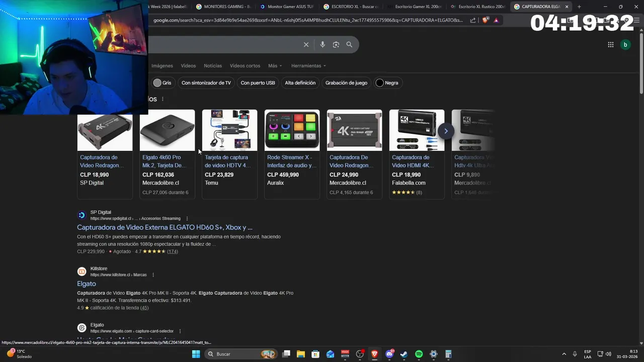Open the Killstore 'Elgato' result link
The width and height of the screenshot is (644, 362).
coord(87,284)
